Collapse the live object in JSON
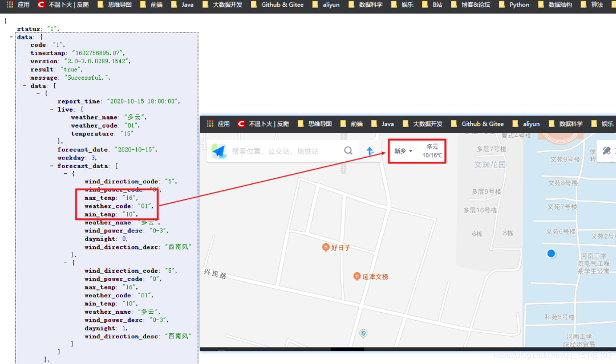The width and height of the screenshot is (616, 364). click(52, 109)
